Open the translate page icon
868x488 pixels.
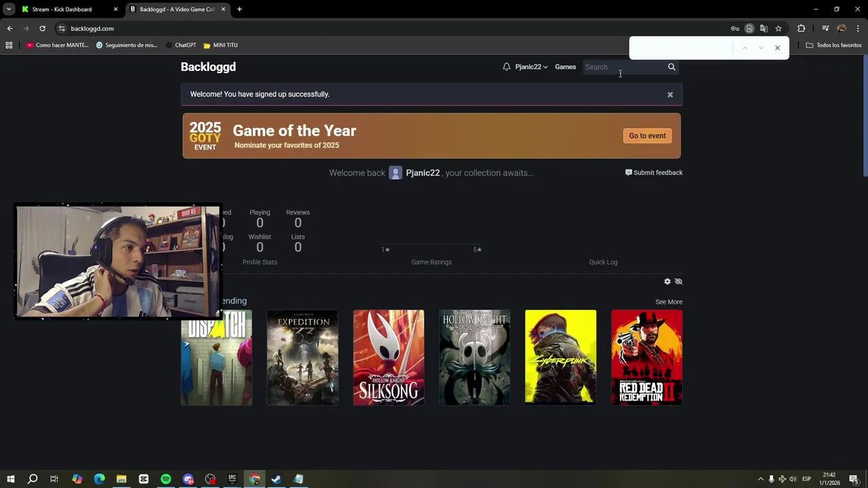point(764,28)
